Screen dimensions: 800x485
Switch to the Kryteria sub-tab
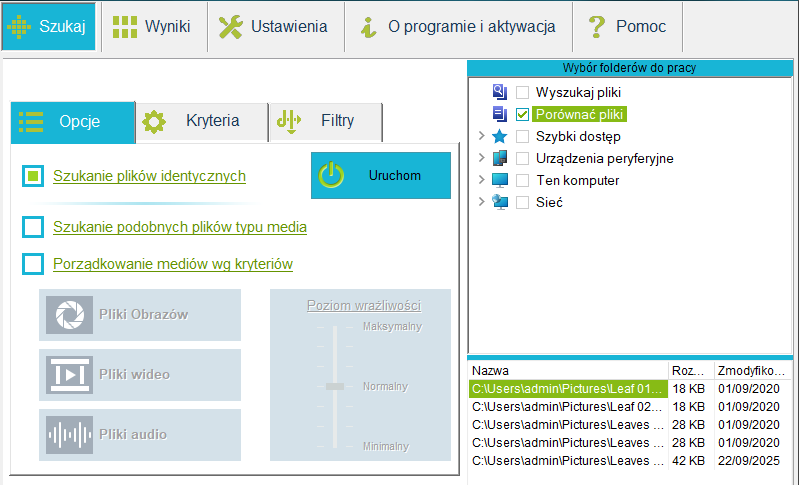tap(202, 121)
